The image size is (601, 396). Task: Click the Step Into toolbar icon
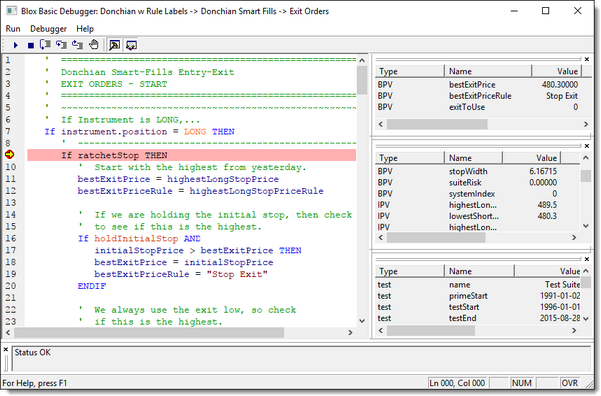pos(61,45)
